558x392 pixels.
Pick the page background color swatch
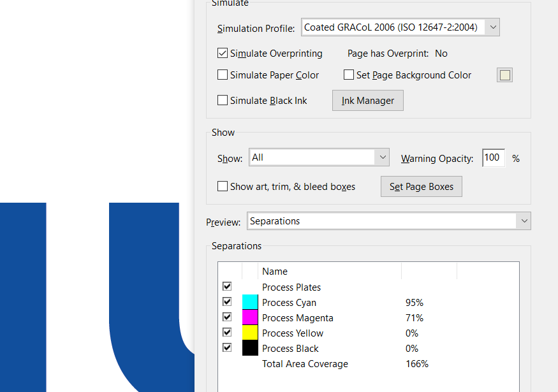[x=504, y=75]
